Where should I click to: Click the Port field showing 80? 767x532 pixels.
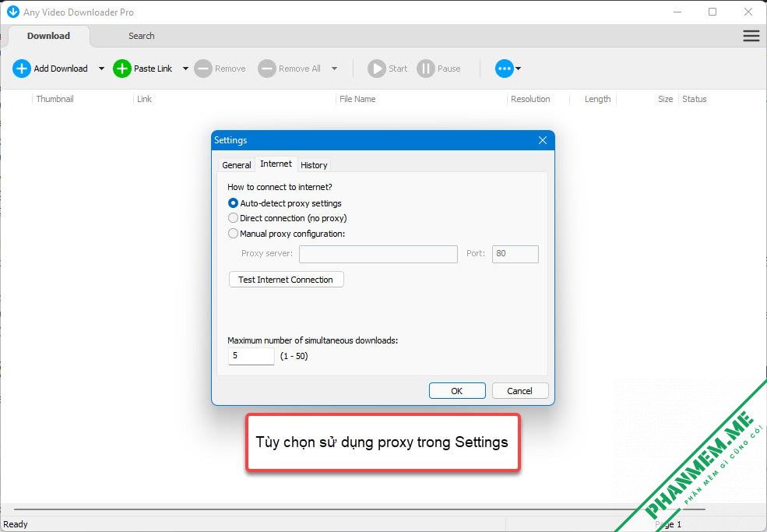(515, 254)
